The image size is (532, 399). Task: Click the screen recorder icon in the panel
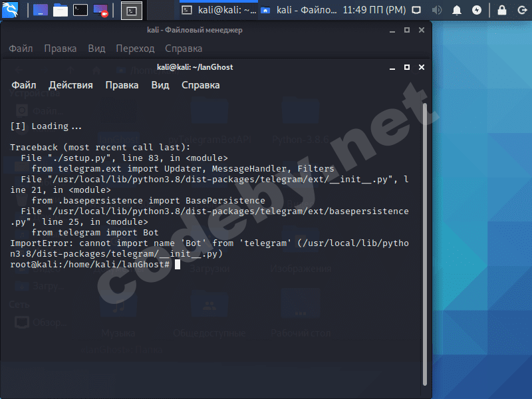click(x=100, y=9)
